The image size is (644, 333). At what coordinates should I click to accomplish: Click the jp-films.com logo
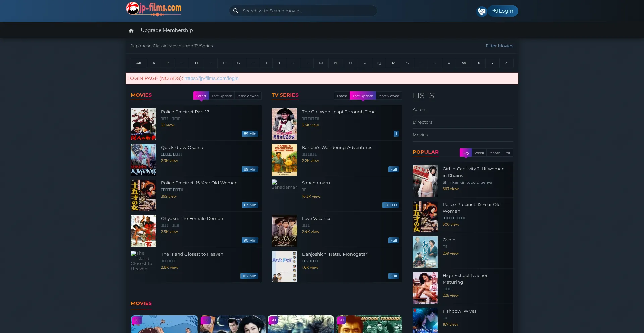pos(154,9)
